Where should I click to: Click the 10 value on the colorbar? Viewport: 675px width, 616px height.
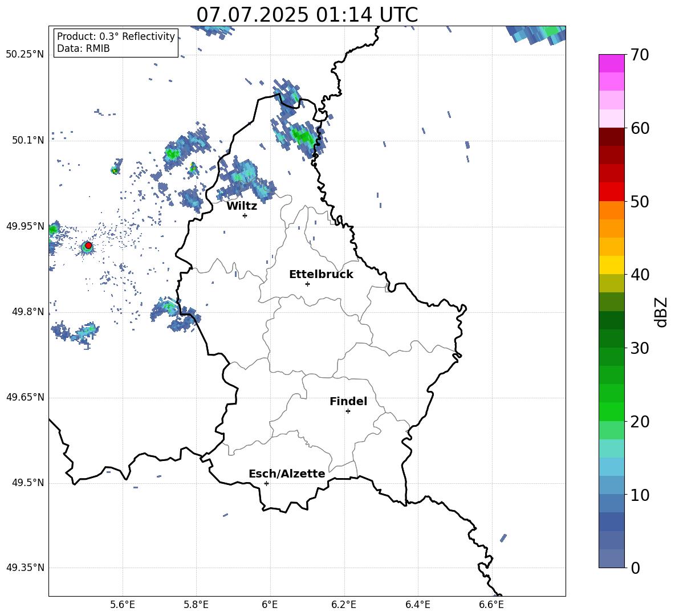point(640,495)
